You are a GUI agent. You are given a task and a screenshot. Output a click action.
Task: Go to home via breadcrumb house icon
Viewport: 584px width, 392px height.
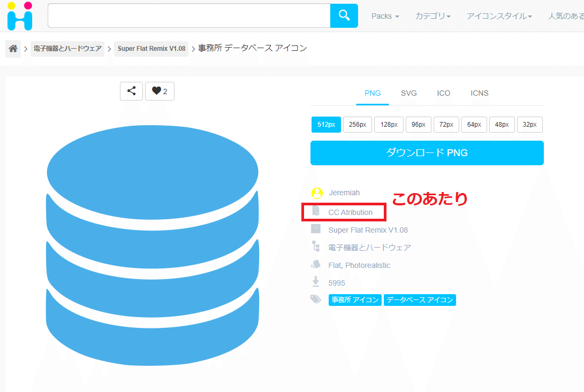click(13, 49)
